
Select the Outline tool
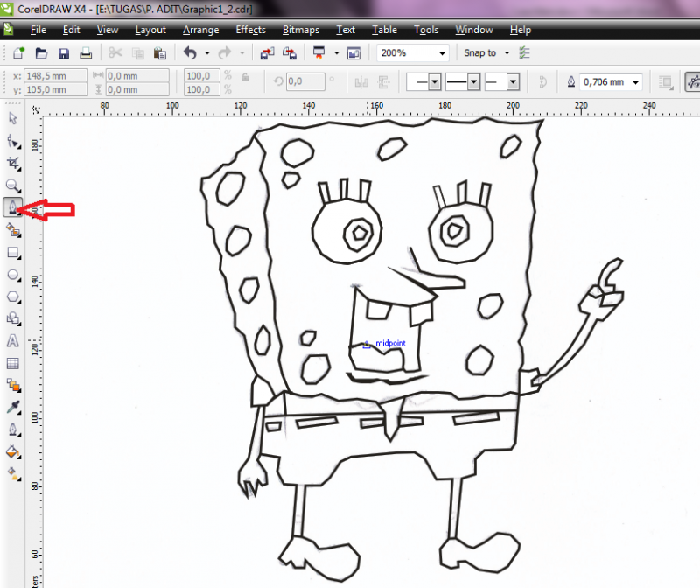tap(13, 430)
